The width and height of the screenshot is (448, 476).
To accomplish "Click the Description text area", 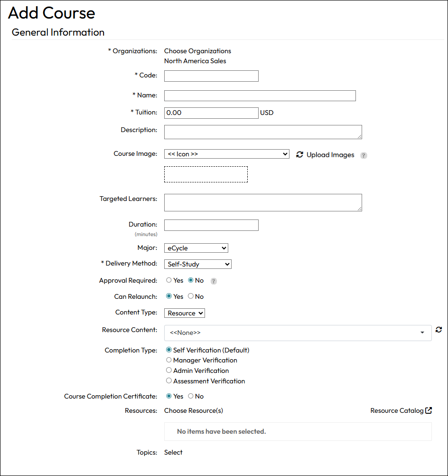I will tap(263, 132).
